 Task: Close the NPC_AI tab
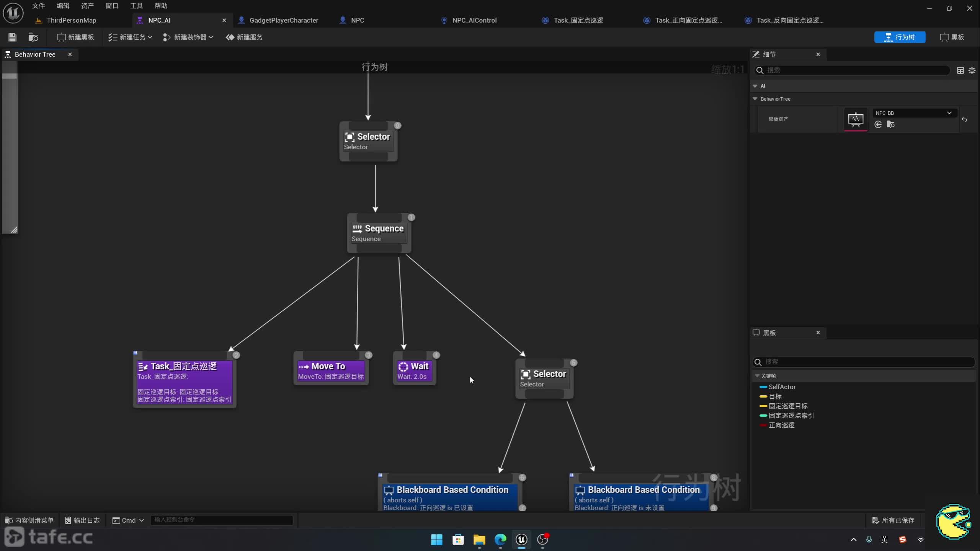pos(224,20)
